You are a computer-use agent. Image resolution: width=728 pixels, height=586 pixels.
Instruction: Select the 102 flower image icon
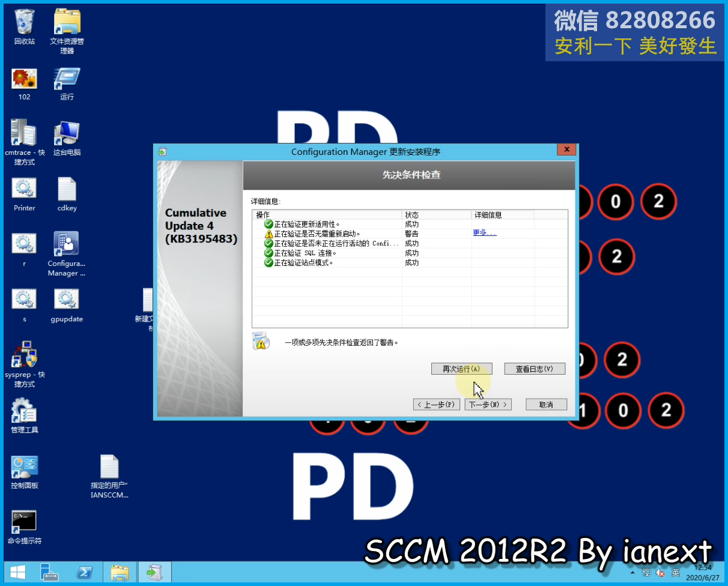[25, 84]
